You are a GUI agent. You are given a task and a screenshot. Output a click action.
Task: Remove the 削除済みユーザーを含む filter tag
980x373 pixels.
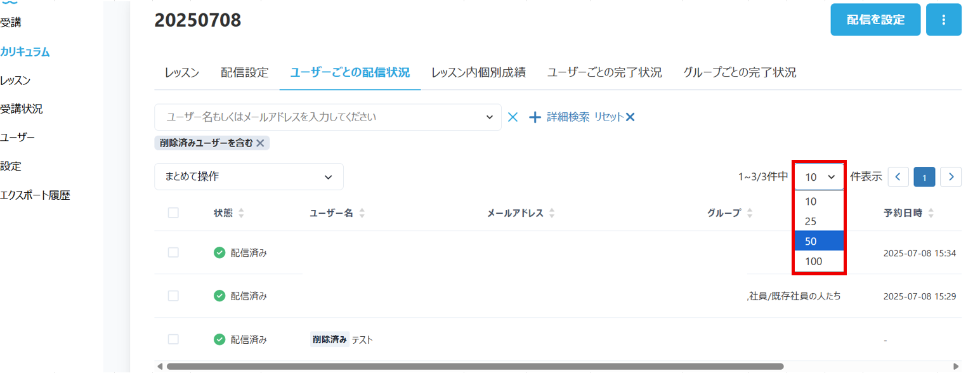coord(260,143)
